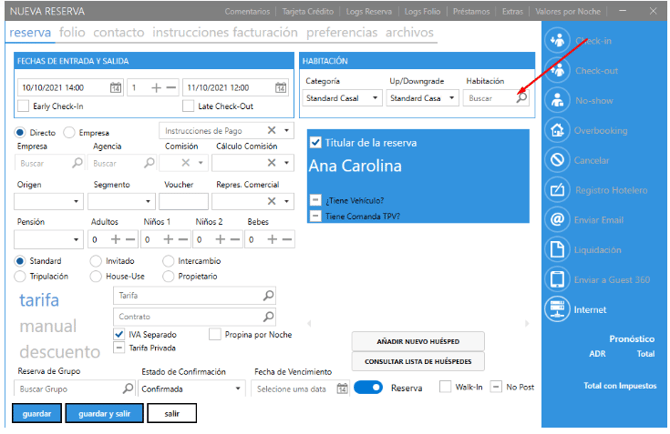
Task: Expand the Pensión dropdown
Action: [78, 240]
